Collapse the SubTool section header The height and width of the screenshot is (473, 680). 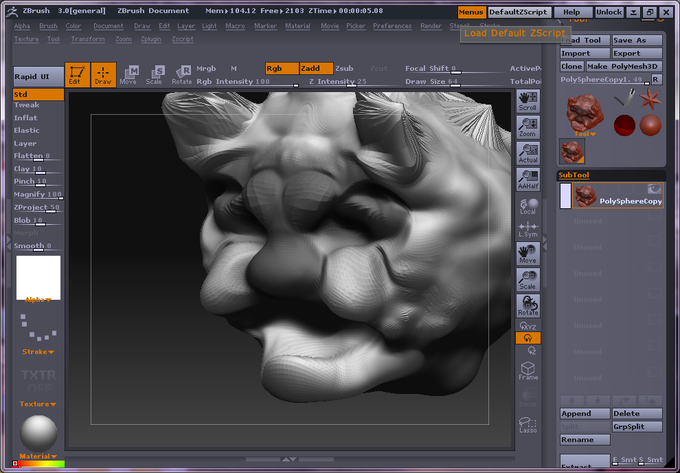(x=574, y=175)
